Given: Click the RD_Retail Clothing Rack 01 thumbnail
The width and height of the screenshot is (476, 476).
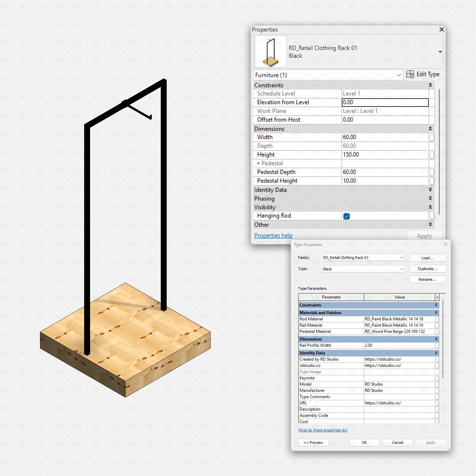Looking at the screenshot, I should click(271, 51).
